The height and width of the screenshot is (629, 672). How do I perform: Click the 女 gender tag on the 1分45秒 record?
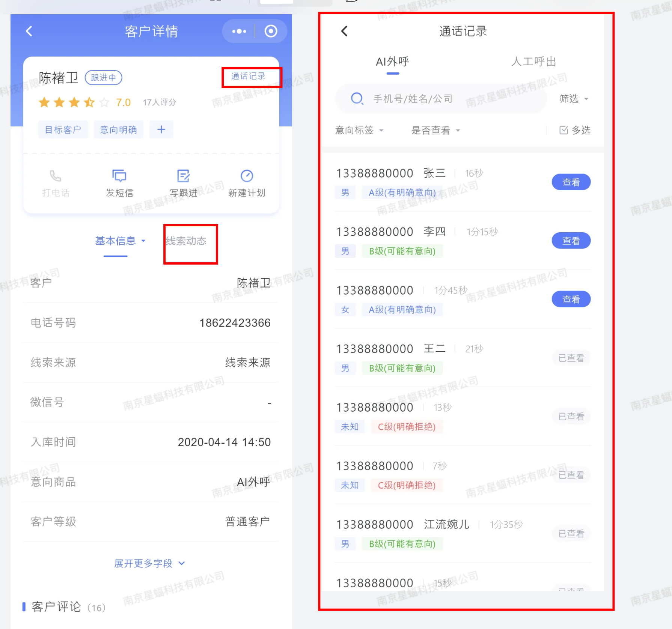tap(345, 310)
